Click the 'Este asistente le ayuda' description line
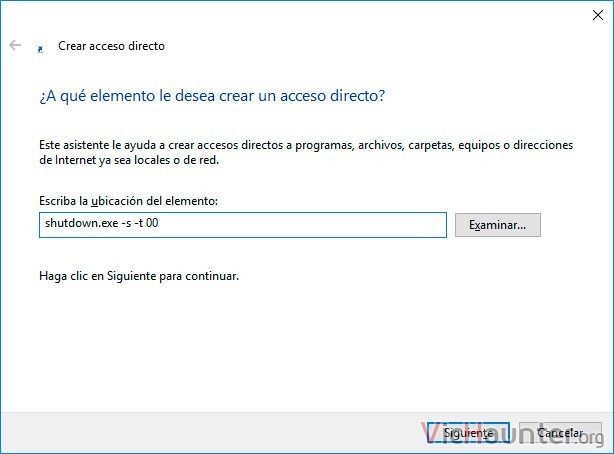The width and height of the screenshot is (614, 454). coord(306,145)
